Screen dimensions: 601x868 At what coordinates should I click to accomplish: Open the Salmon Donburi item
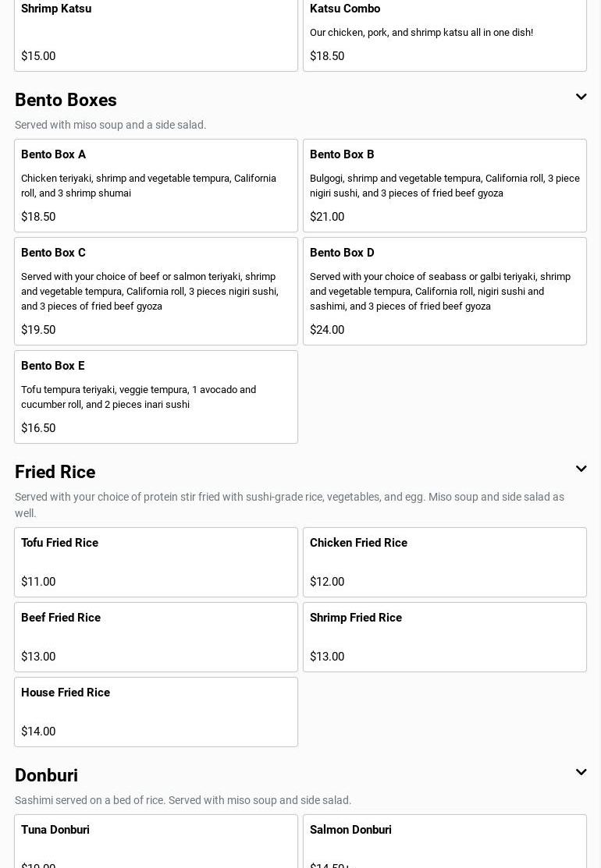tap(445, 842)
